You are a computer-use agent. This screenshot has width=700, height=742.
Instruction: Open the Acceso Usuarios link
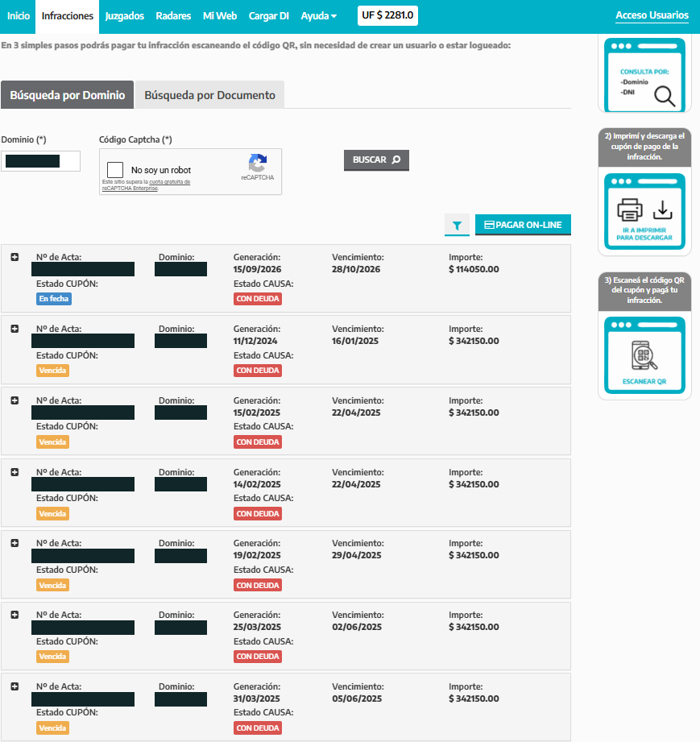[652, 15]
